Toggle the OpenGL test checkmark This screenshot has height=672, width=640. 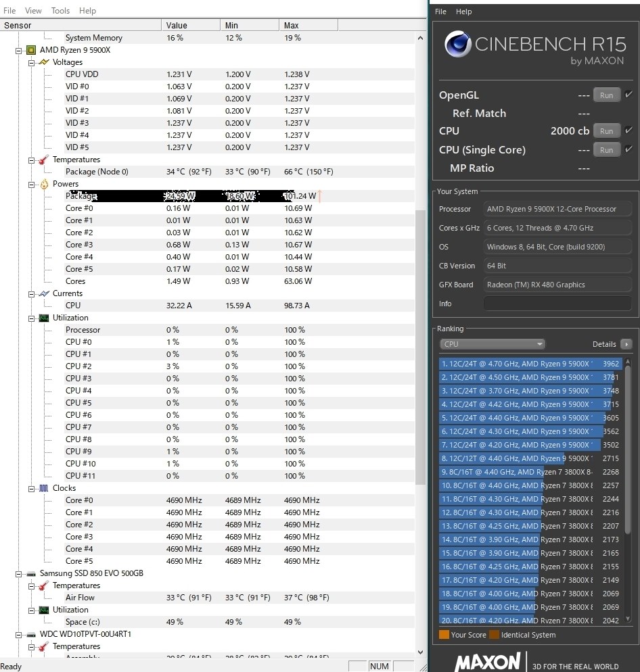629,95
